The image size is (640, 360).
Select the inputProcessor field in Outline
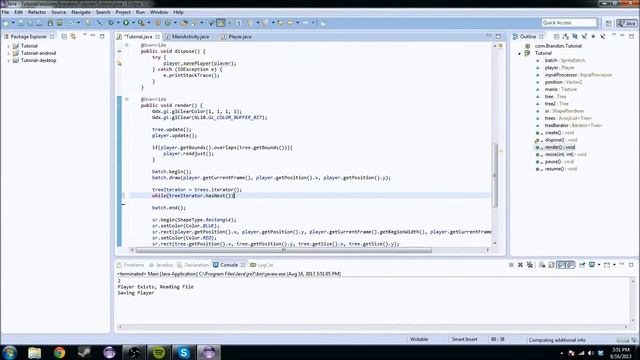click(x=578, y=75)
